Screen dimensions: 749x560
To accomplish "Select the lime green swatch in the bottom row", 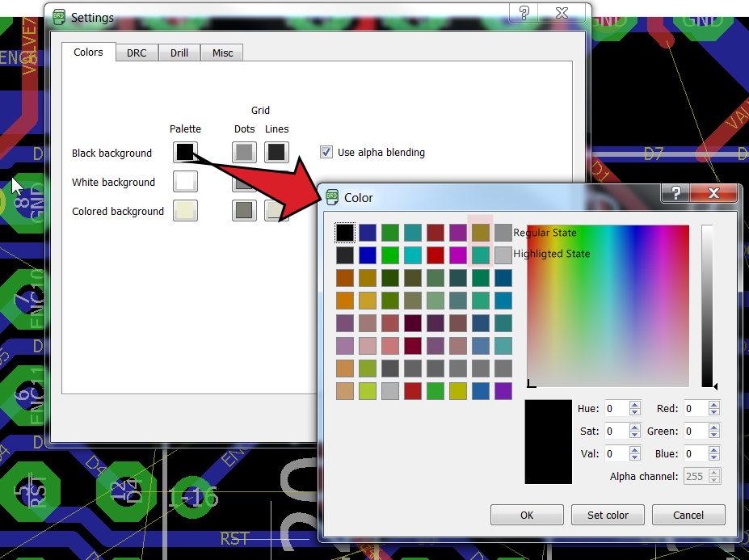I will coord(368,391).
